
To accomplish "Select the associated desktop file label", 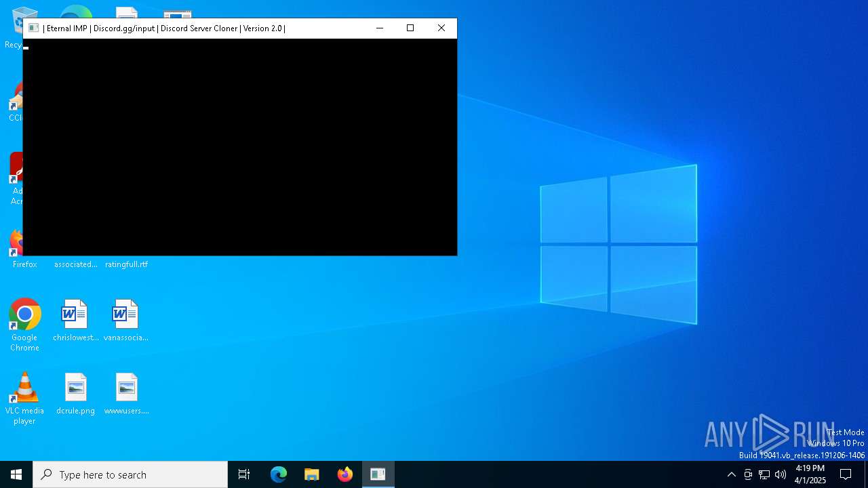I will (x=75, y=264).
